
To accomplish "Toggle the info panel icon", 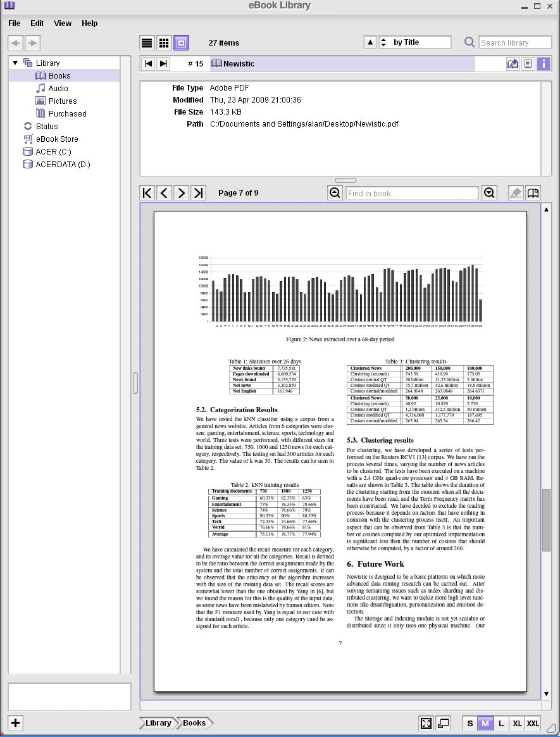I will [543, 64].
